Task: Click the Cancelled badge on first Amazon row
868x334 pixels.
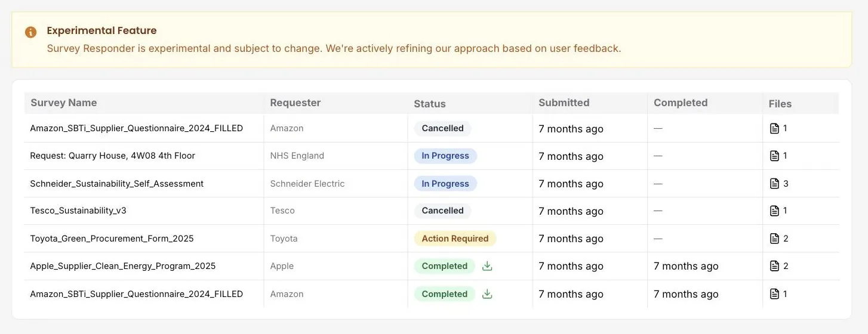Action: click(442, 128)
